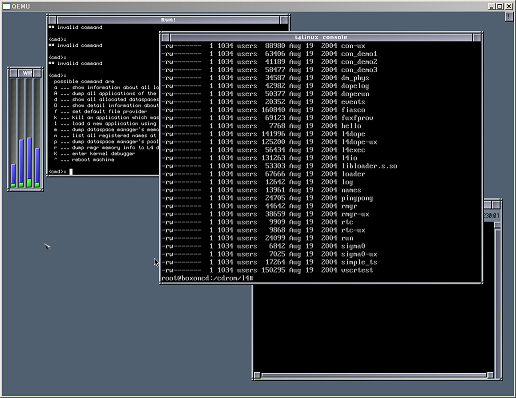Click the file name dopelog

click(355, 86)
